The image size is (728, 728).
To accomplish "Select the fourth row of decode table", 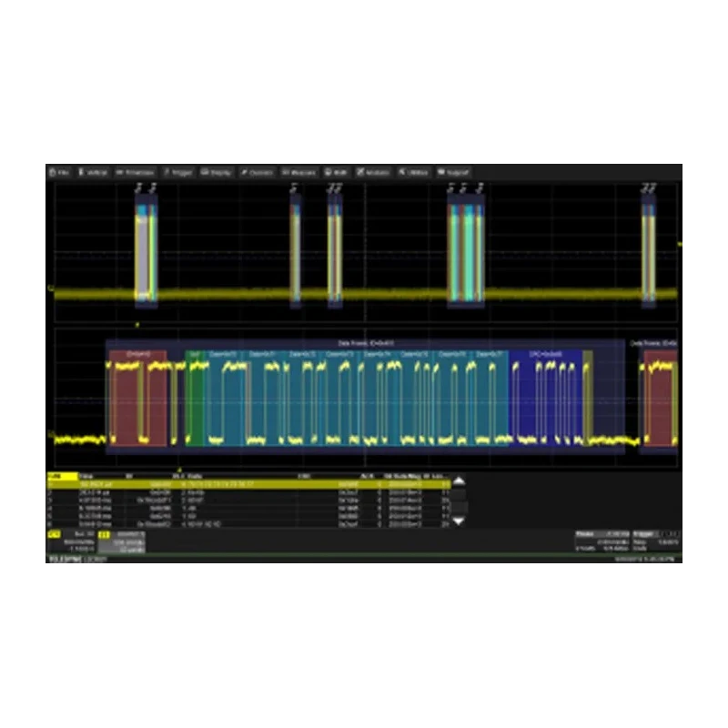I will (x=248, y=509).
